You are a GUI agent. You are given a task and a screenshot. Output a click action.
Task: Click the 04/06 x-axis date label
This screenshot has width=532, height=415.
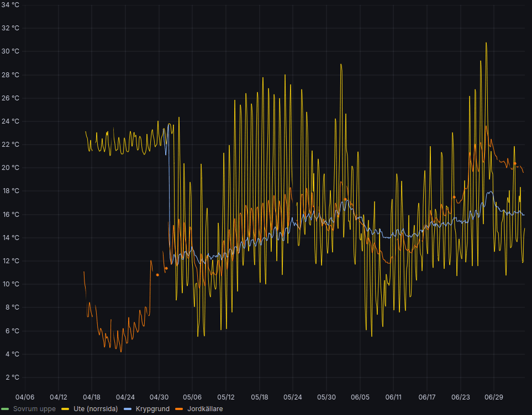point(25,397)
